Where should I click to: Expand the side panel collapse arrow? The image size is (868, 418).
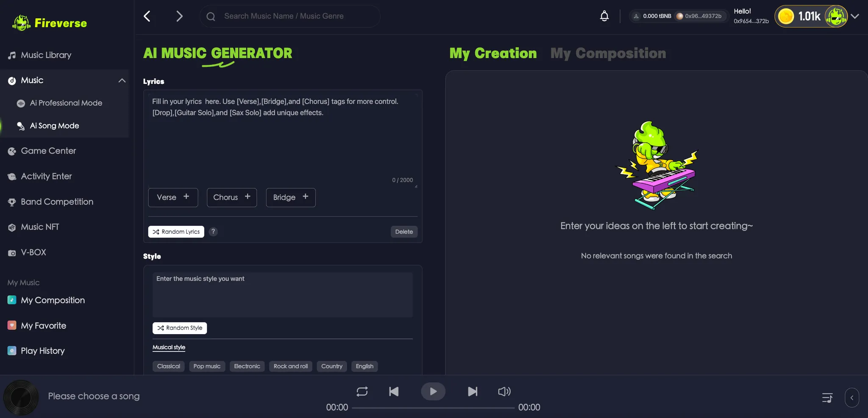(x=851, y=398)
